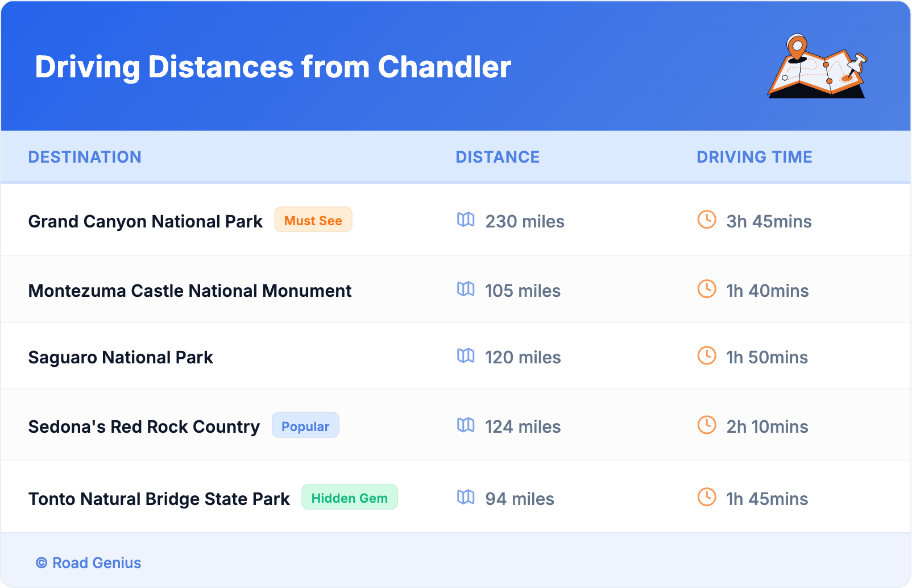
Task: Click the map icon beside 124 miles
Action: 466,425
